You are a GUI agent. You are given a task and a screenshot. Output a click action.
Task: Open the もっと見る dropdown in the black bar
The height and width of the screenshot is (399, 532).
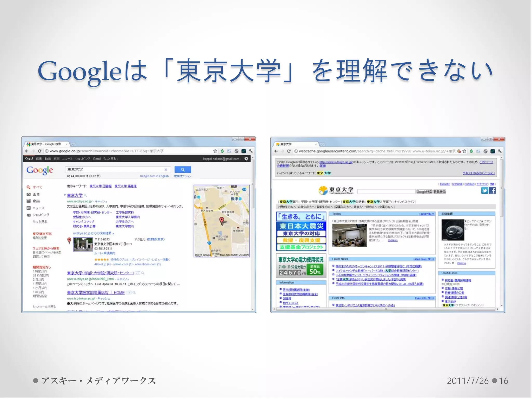(x=111, y=159)
